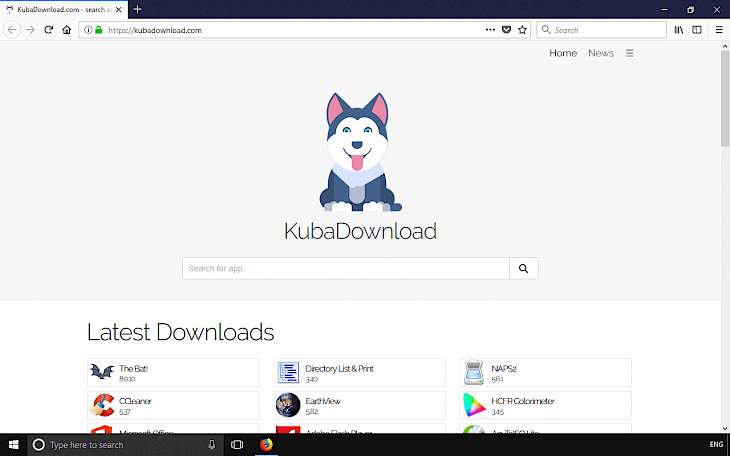Click the husky dog logo image
The width and height of the screenshot is (730, 456).
coord(358,152)
